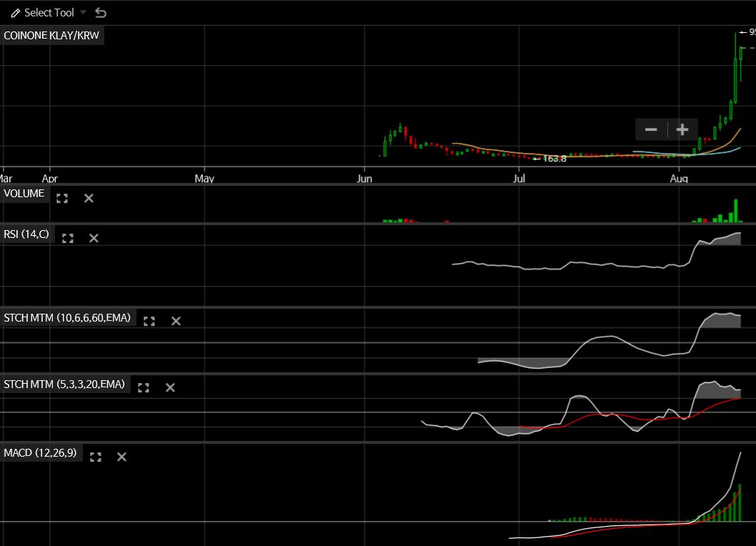Viewport: 756px width, 546px height.
Task: Zoom in with the plus button
Action: 682,129
